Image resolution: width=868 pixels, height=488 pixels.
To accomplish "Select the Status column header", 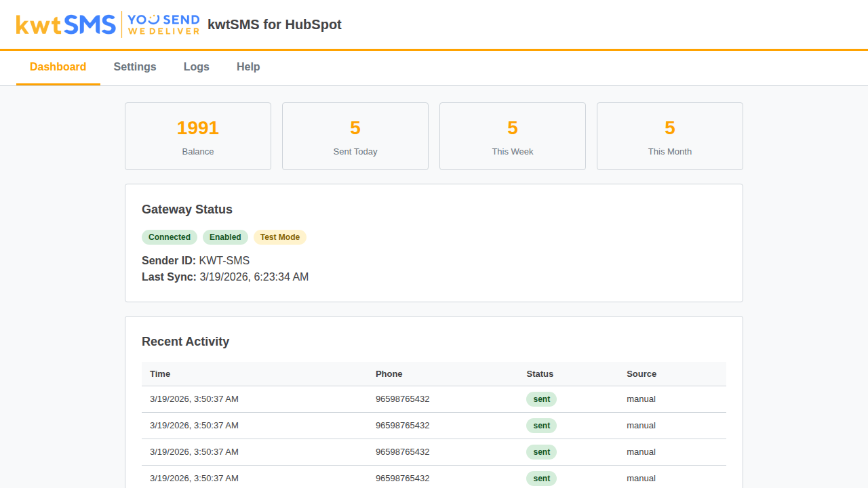I will click(x=540, y=373).
